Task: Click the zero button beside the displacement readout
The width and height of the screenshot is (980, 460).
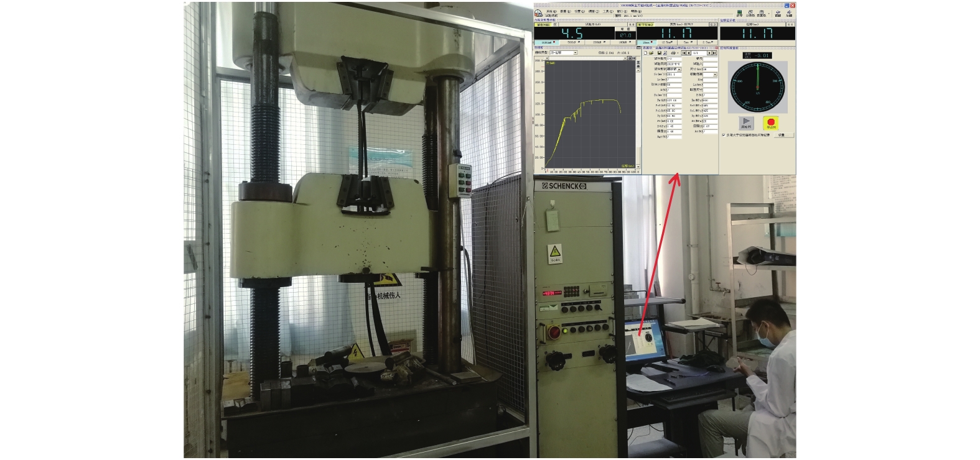Action: [x=790, y=25]
